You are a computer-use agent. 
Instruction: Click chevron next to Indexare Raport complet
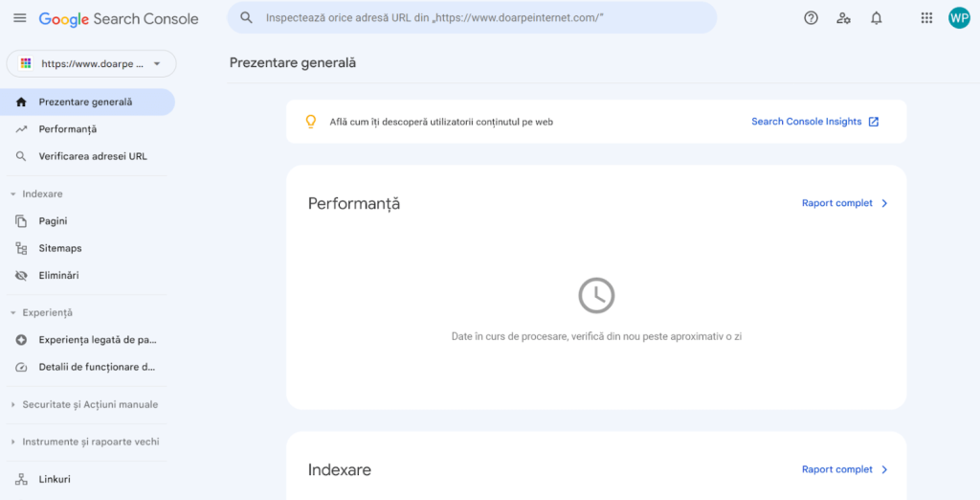tap(884, 469)
